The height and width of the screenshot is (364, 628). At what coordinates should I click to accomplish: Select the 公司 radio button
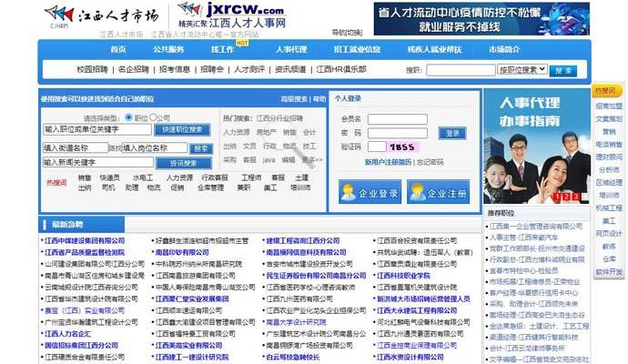click(153, 117)
